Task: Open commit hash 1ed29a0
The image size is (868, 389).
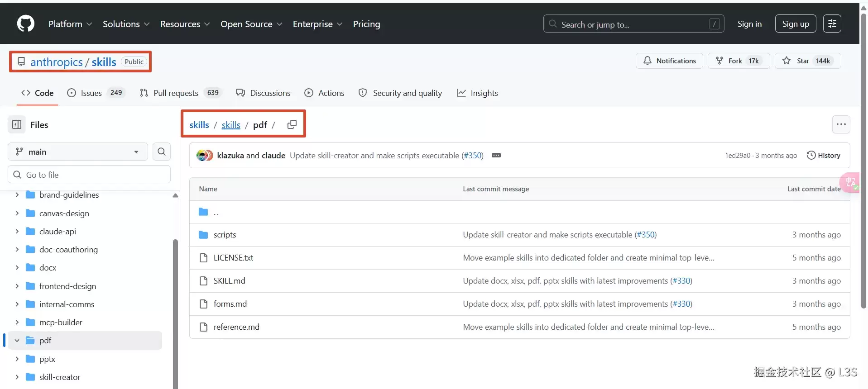Action: click(738, 156)
